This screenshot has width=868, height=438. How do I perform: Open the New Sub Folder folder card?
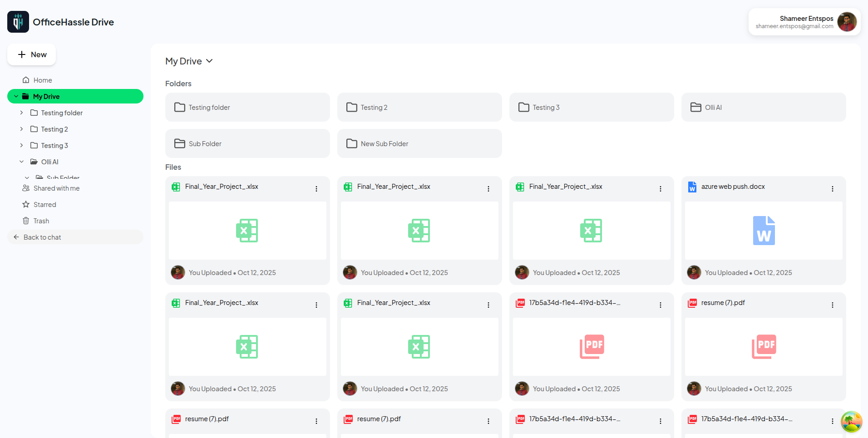(419, 143)
